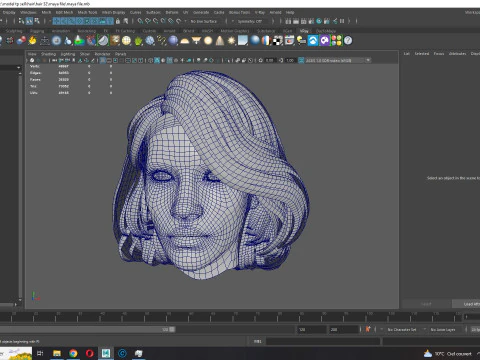Image resolution: width=480 pixels, height=360 pixels.
Task: Open Google Chrome from the taskbar
Action: click(73, 353)
